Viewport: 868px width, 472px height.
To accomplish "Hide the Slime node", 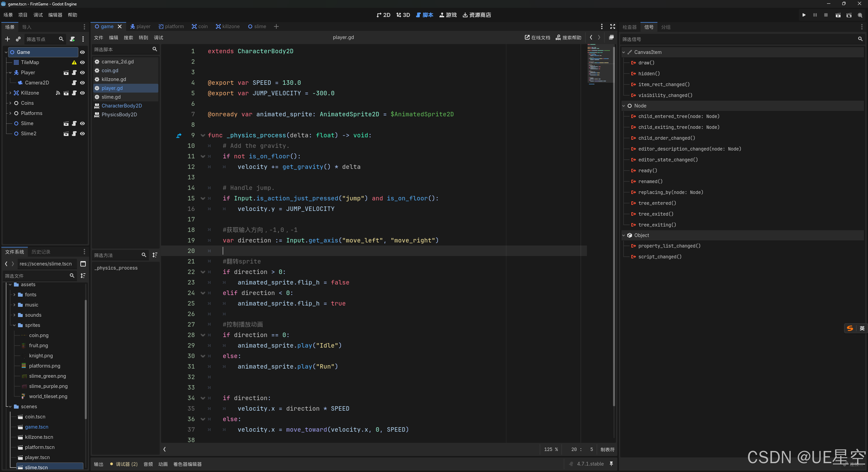I will [82, 123].
